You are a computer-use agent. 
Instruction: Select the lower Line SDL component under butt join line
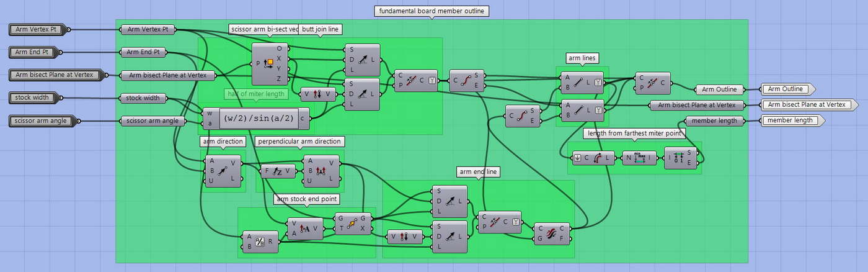point(362,94)
